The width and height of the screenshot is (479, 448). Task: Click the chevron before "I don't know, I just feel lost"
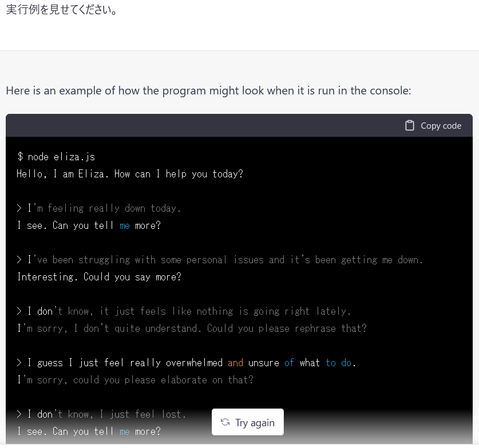[19, 414]
